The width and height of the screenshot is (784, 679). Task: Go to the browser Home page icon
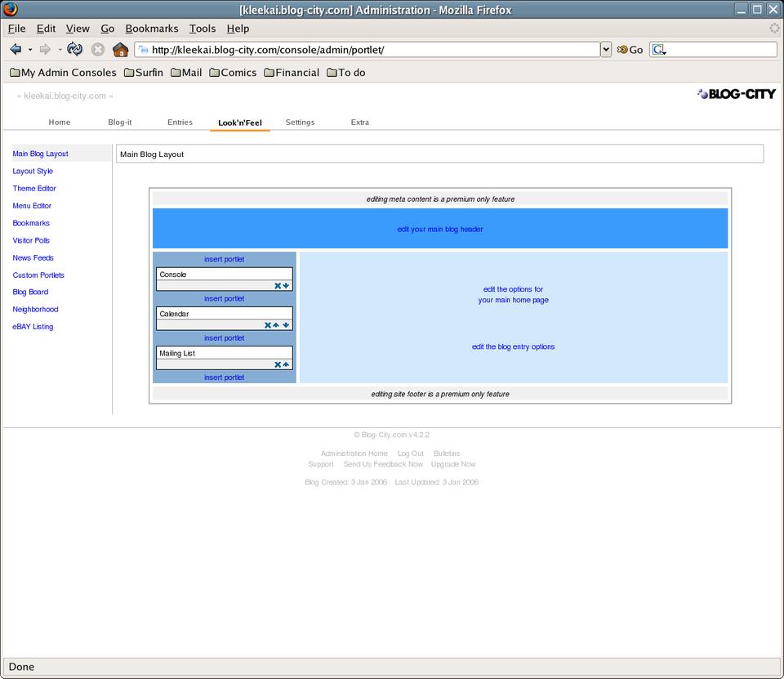coord(120,49)
